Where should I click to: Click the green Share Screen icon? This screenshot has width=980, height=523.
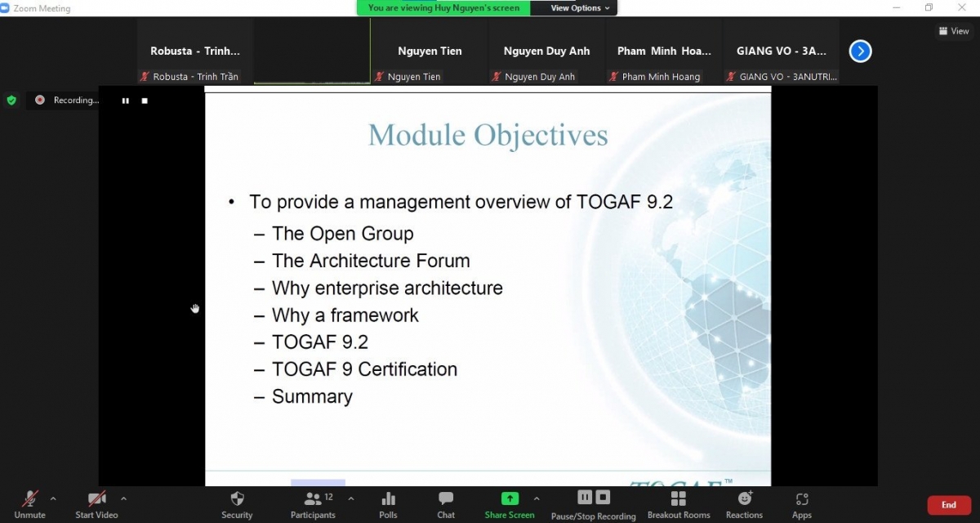point(510,498)
